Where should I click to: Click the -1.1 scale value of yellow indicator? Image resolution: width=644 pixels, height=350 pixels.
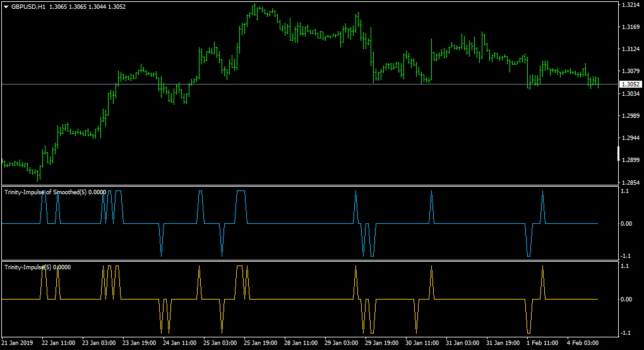[626, 333]
